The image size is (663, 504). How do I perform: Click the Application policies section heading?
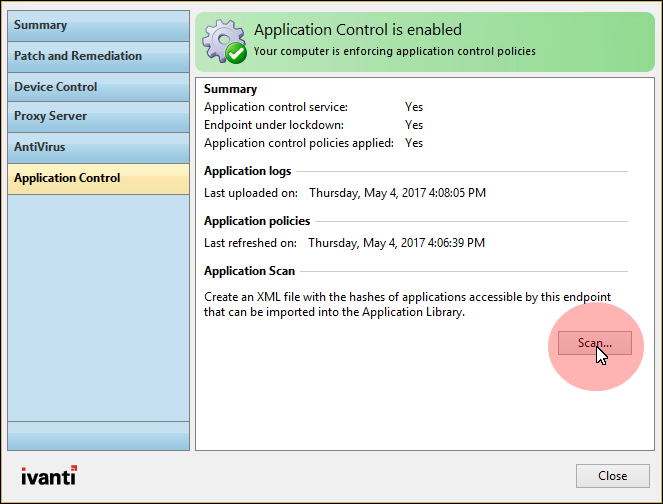[257, 221]
